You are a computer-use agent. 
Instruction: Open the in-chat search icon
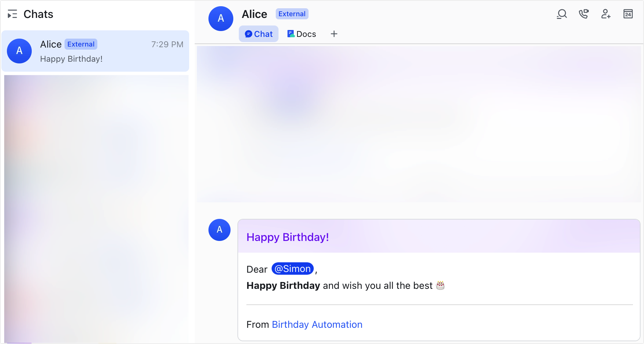point(562,14)
